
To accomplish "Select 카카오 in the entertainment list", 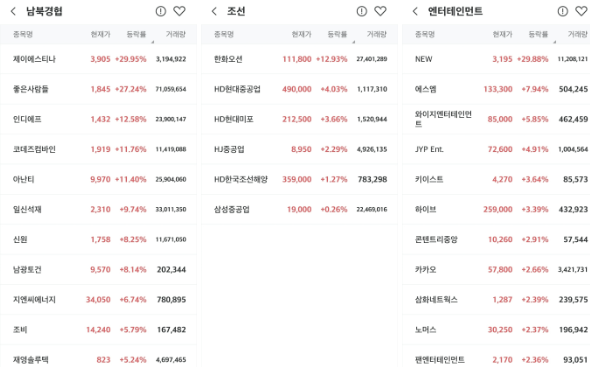I will [x=496, y=270].
